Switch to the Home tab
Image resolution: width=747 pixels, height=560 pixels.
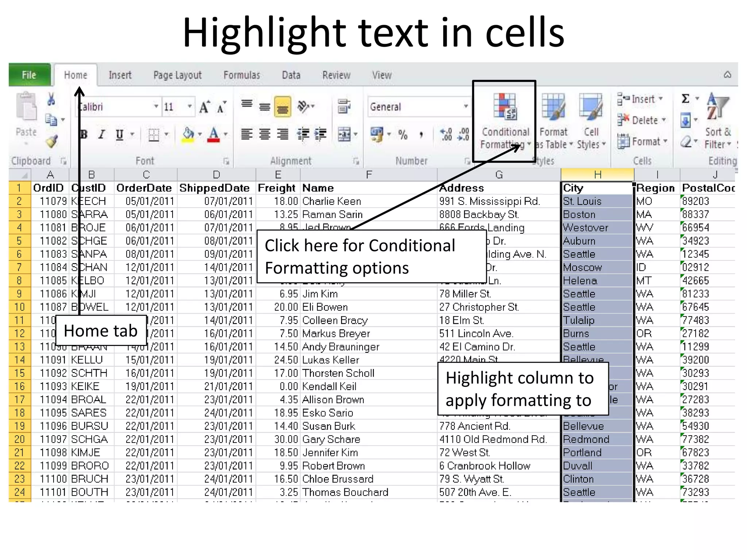click(76, 75)
